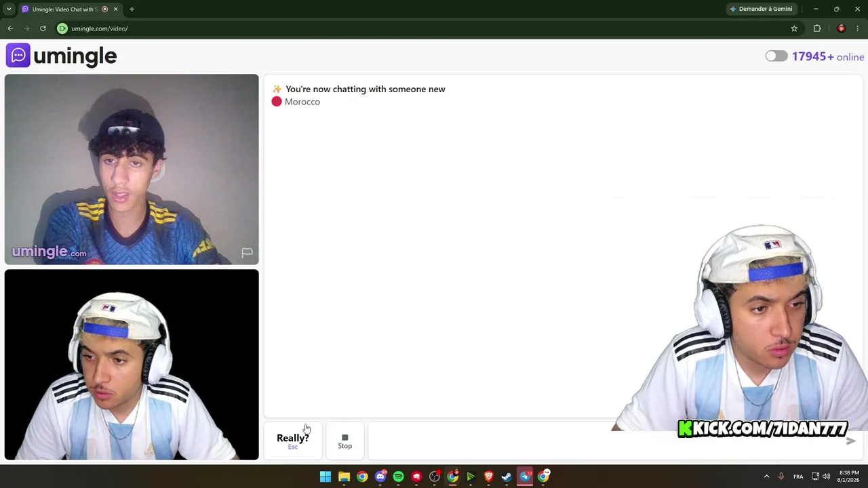Open Discord from the taskbar
Viewport: 868px width, 488px height.
click(x=380, y=476)
